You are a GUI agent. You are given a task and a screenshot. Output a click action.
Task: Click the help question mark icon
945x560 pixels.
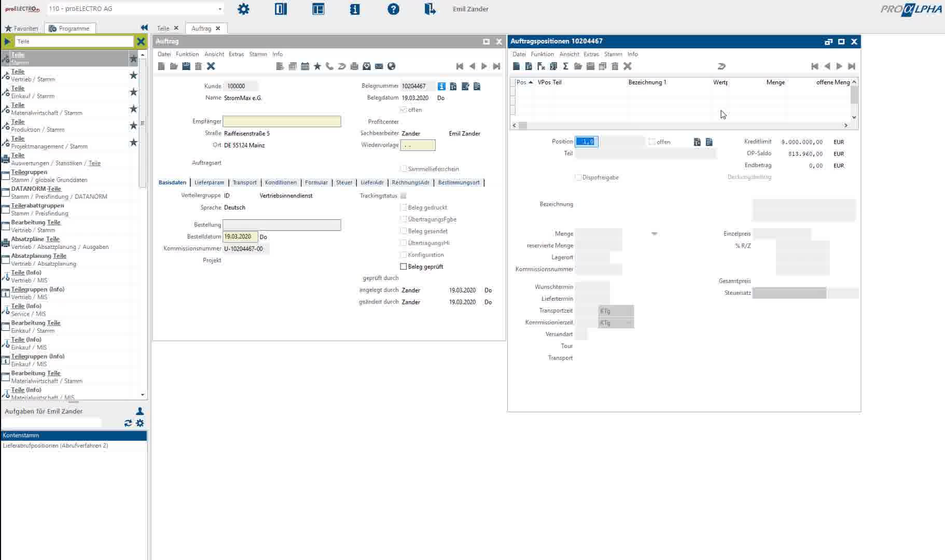pyautogui.click(x=394, y=9)
